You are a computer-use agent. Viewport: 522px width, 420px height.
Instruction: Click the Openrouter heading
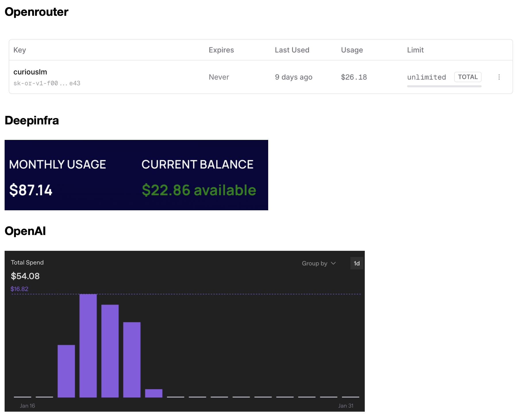click(37, 12)
